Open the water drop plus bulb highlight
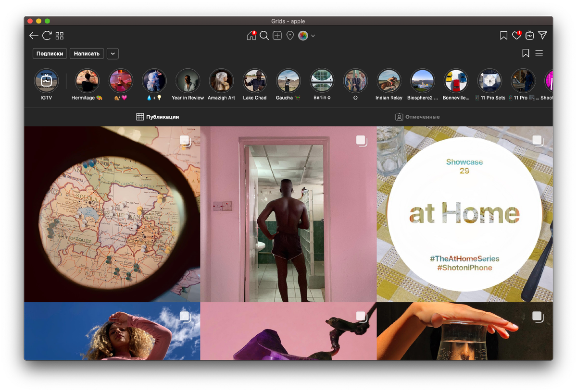577x392 pixels. pyautogui.click(x=154, y=81)
